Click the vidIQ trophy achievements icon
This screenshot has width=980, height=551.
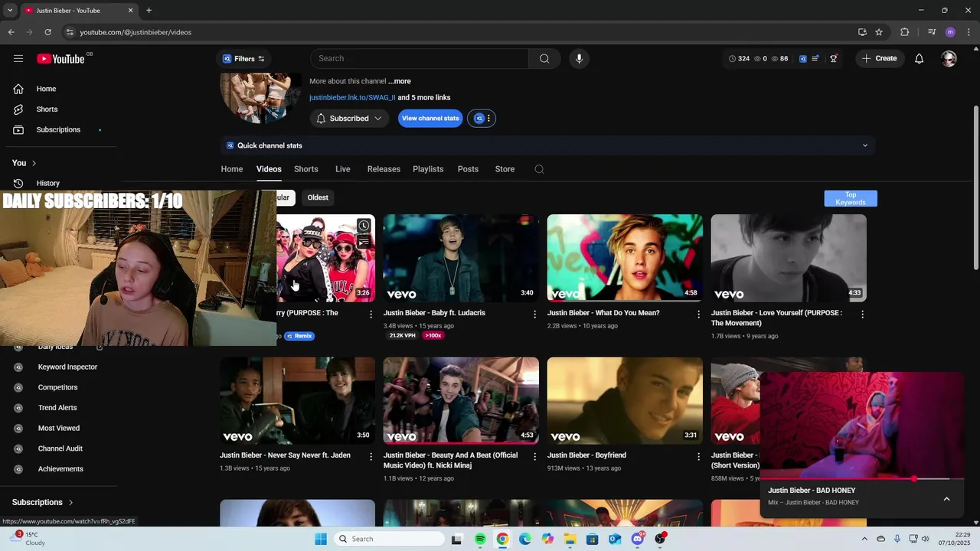point(834,59)
